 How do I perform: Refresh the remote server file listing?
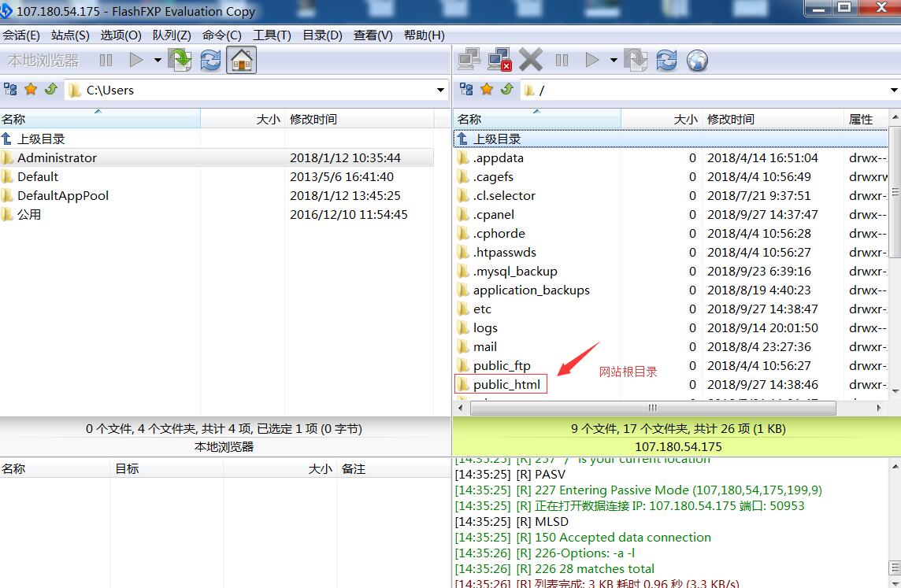tap(666, 61)
